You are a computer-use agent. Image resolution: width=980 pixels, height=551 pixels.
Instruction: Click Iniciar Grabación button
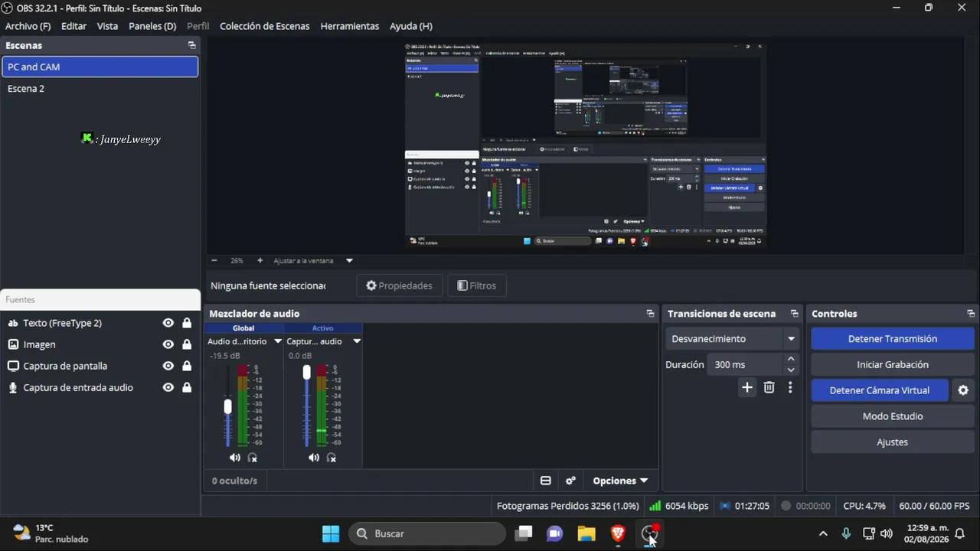[x=893, y=365]
